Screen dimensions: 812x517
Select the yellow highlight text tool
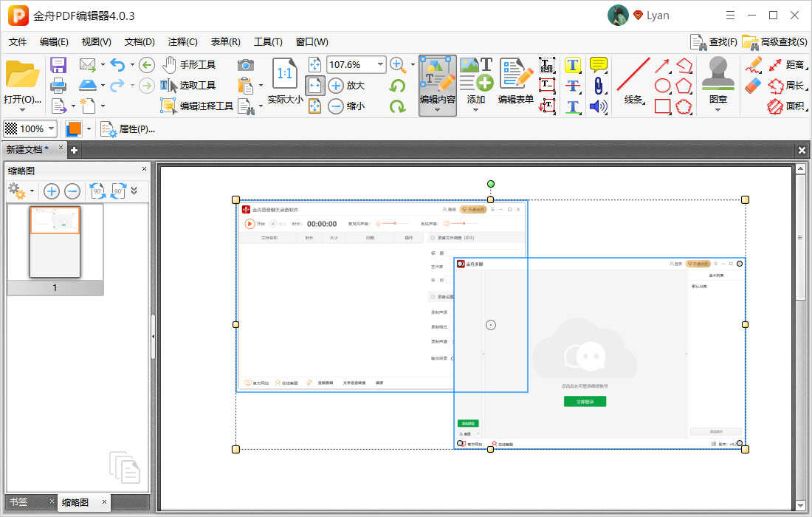(x=572, y=65)
